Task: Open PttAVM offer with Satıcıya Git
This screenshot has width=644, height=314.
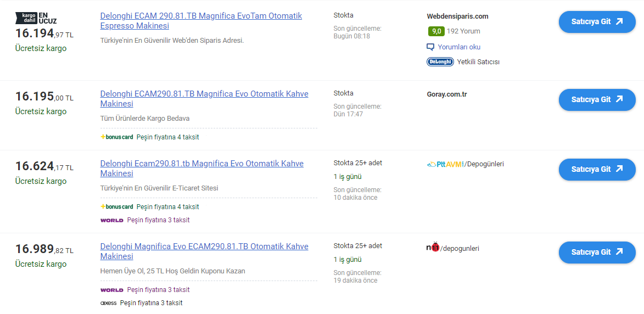Action: [597, 169]
